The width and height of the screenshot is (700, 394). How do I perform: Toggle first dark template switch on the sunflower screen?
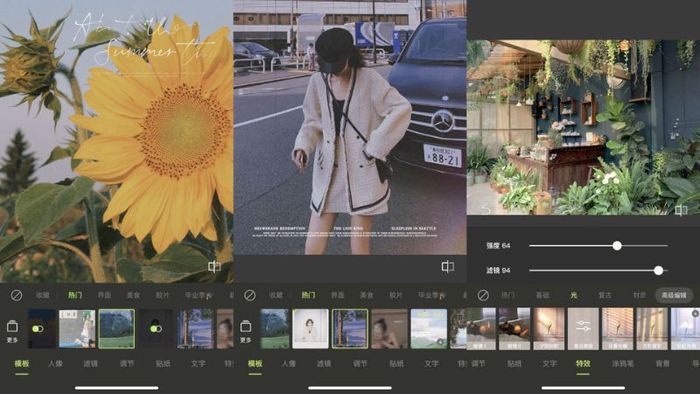38,329
